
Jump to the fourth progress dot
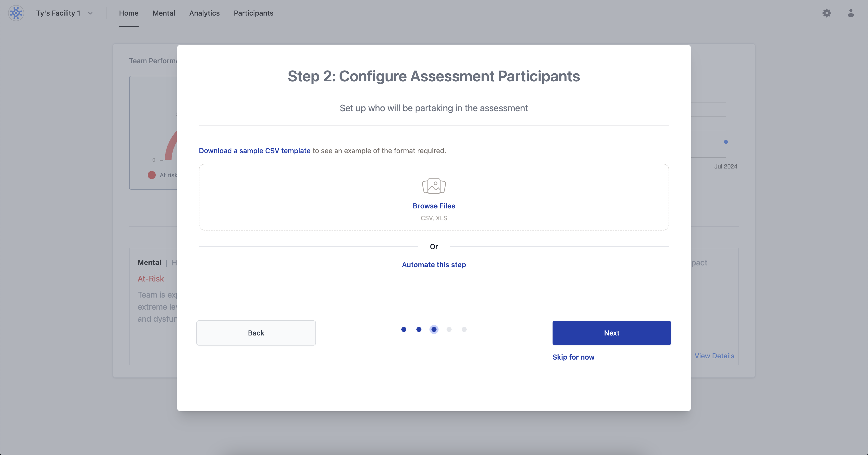pos(449,329)
